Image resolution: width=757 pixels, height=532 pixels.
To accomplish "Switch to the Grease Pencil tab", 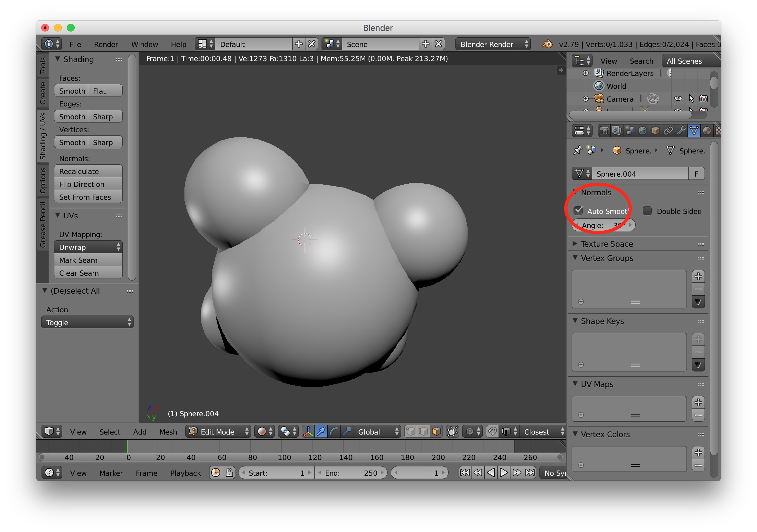I will (x=42, y=224).
